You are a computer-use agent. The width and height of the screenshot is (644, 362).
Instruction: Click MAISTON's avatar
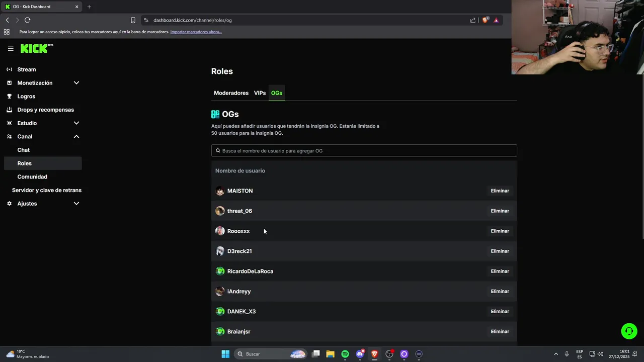[x=220, y=191]
